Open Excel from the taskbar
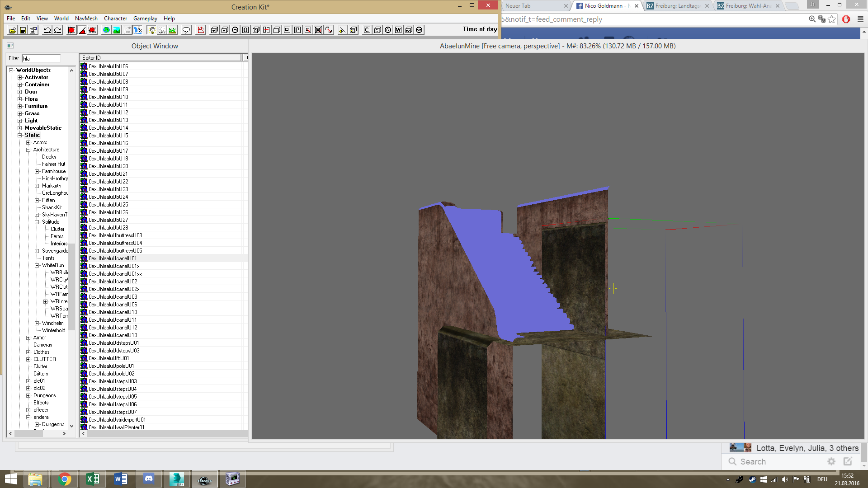The height and width of the screenshot is (488, 868). click(x=93, y=479)
